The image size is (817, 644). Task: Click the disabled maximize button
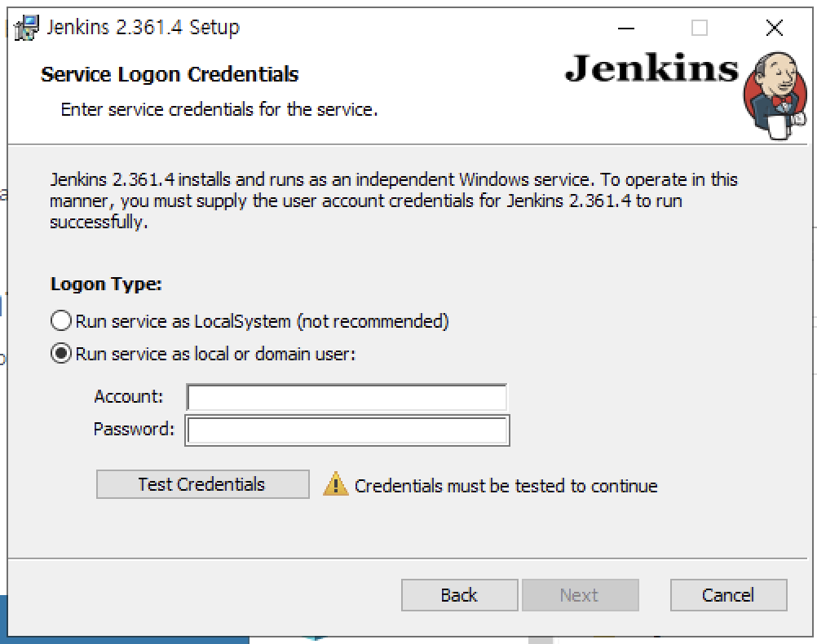tap(700, 29)
